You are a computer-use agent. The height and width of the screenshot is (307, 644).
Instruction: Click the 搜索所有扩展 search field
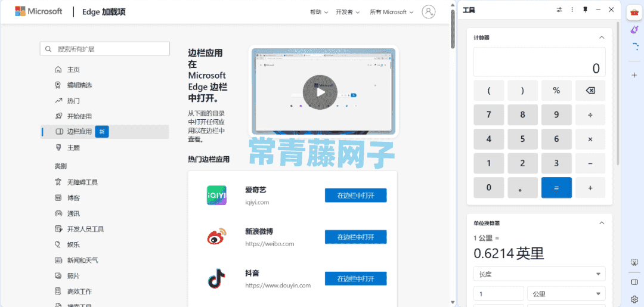tap(105, 49)
